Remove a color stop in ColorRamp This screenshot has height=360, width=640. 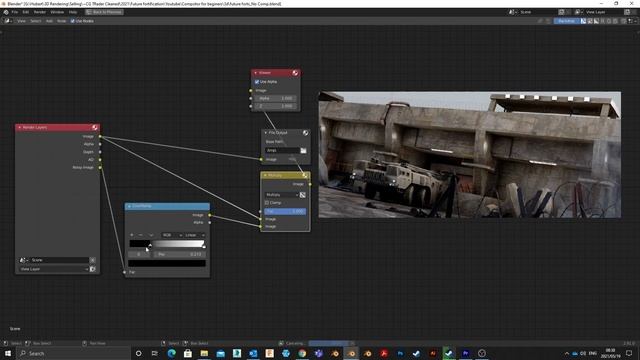pyautogui.click(x=141, y=235)
